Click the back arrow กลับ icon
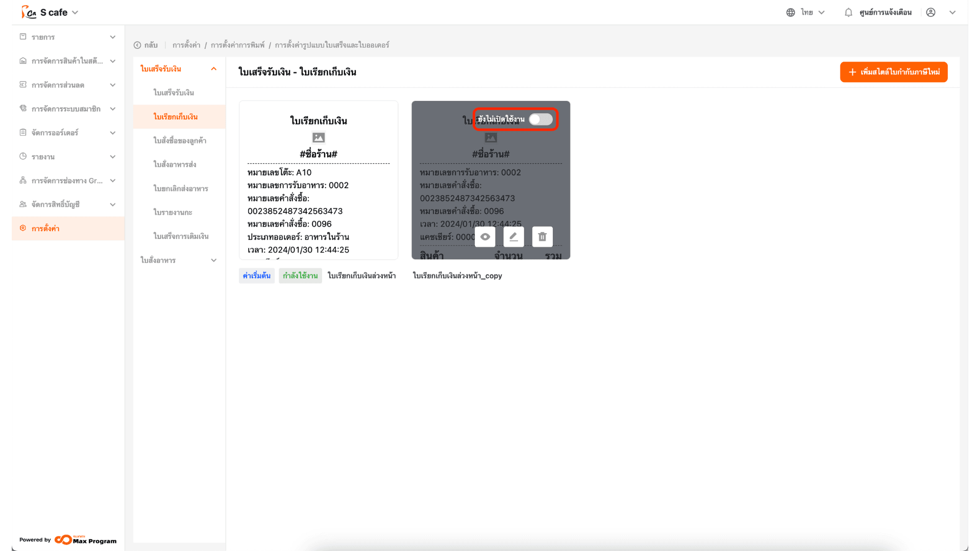The image size is (980, 551). pyautogui.click(x=137, y=45)
